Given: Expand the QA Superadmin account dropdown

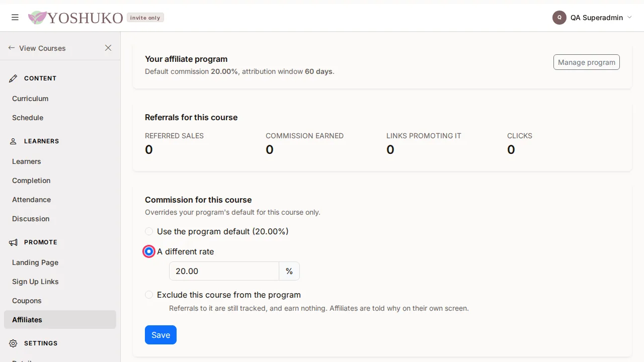Looking at the screenshot, I should point(629,18).
